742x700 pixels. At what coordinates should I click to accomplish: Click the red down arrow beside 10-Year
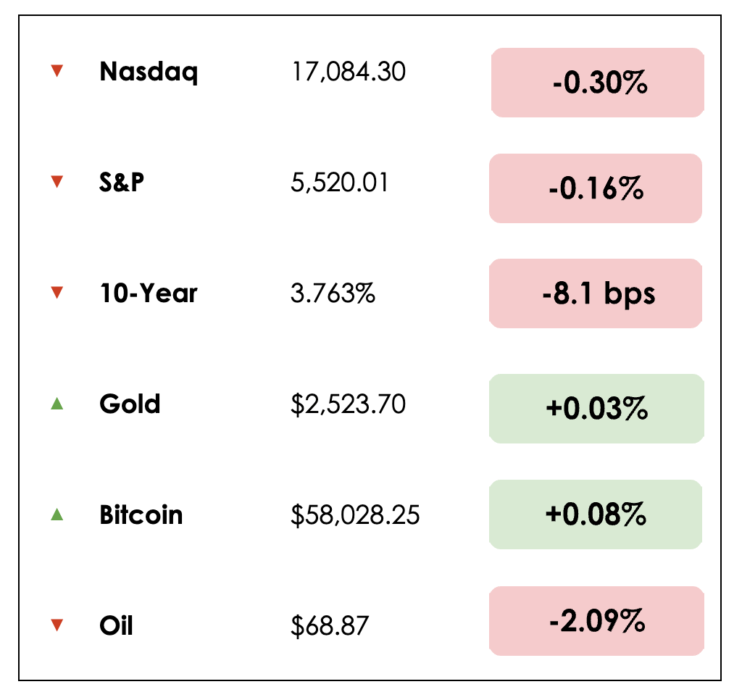point(57,293)
